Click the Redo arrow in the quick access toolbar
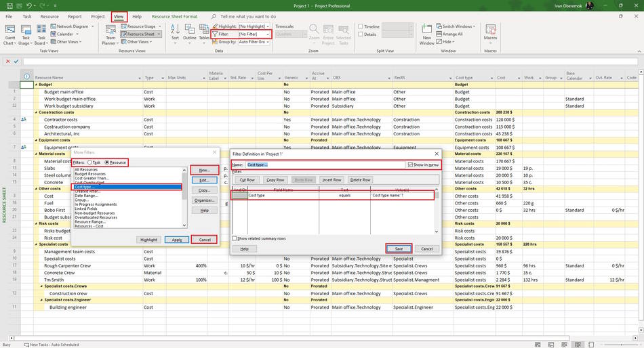Viewport: 644px width, 348px height. click(x=43, y=5)
